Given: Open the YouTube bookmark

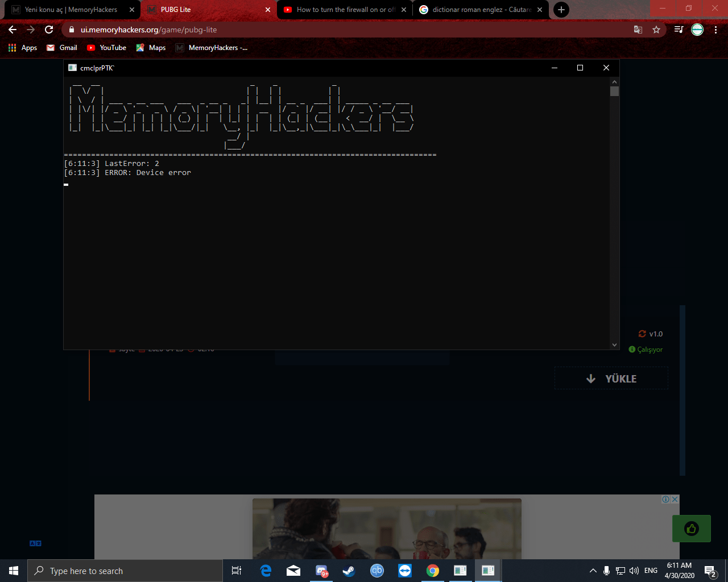Looking at the screenshot, I should tap(106, 48).
